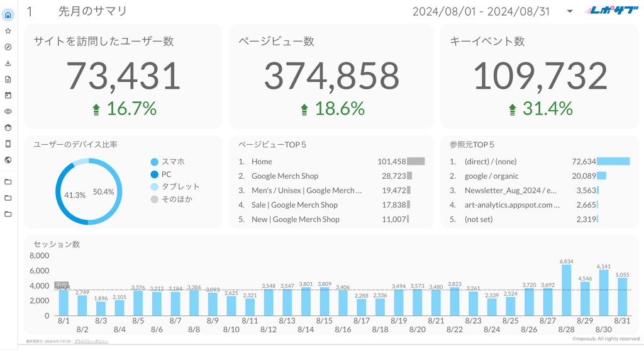Open the date range dropdown arrow
The height and width of the screenshot is (350, 644).
[569, 11]
